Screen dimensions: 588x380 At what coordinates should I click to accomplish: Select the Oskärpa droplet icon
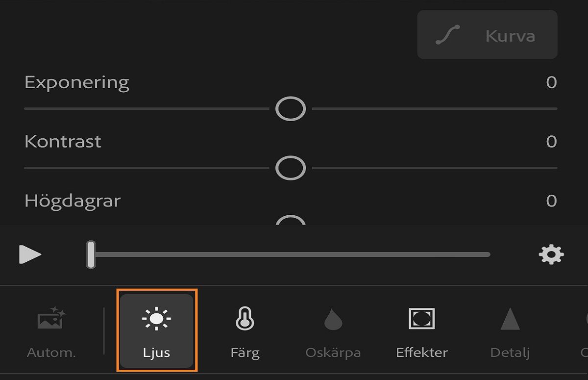click(x=332, y=319)
